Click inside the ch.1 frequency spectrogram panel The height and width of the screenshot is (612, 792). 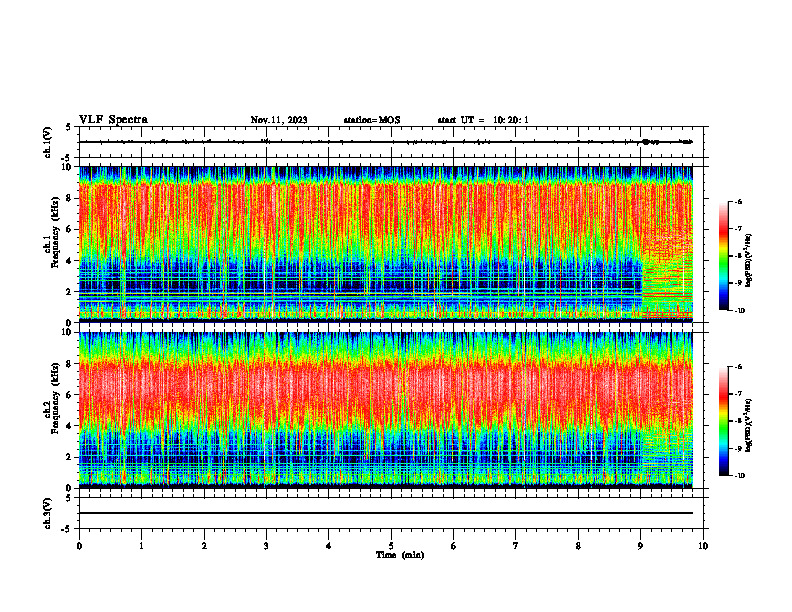pos(385,244)
